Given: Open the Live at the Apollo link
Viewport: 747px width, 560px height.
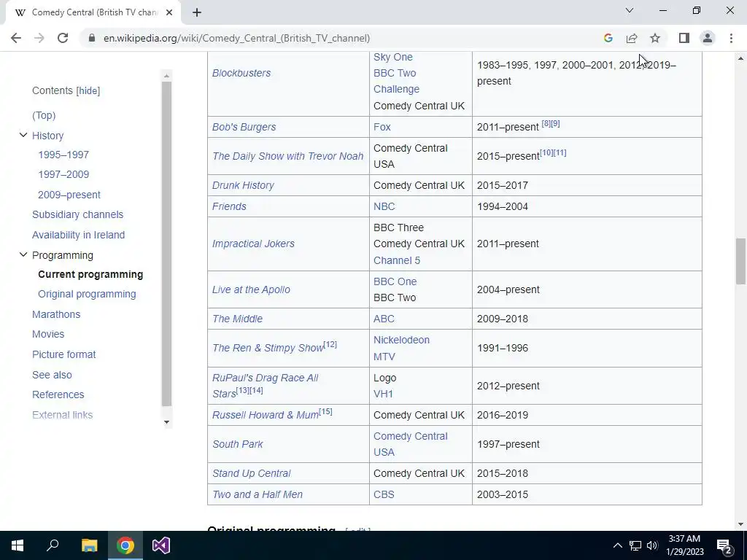Looking at the screenshot, I should pos(251,289).
